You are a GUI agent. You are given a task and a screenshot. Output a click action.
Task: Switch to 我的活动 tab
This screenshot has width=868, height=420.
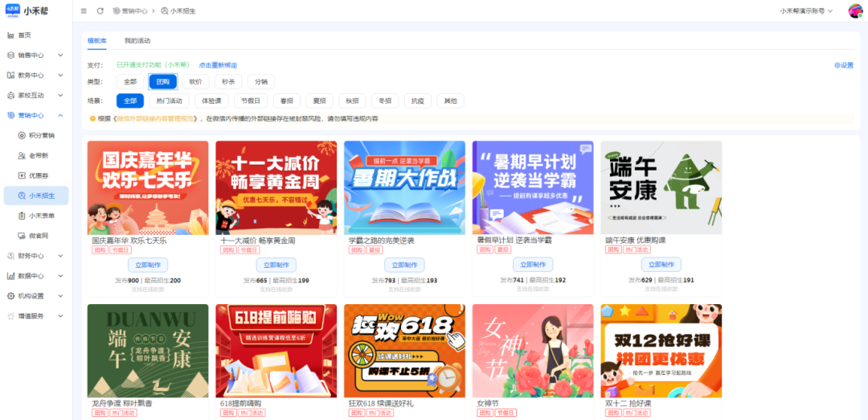click(137, 41)
